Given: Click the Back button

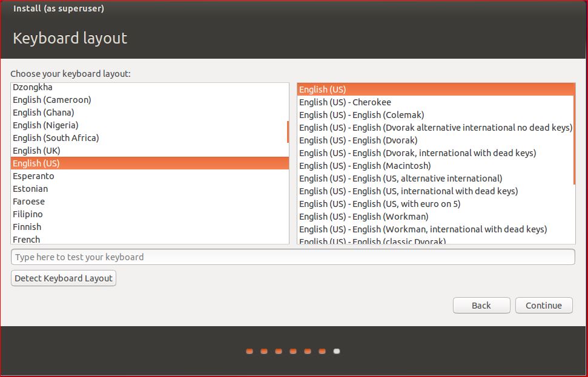Looking at the screenshot, I should [481, 305].
